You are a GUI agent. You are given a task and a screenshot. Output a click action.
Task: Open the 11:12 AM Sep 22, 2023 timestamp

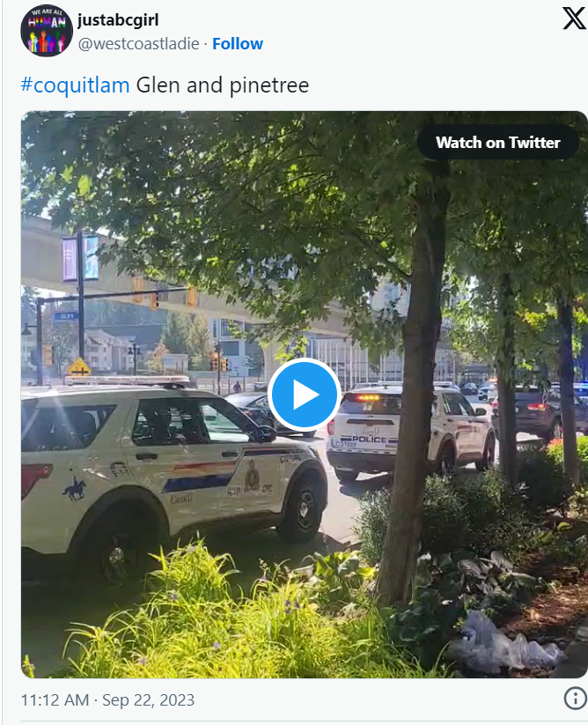107,700
